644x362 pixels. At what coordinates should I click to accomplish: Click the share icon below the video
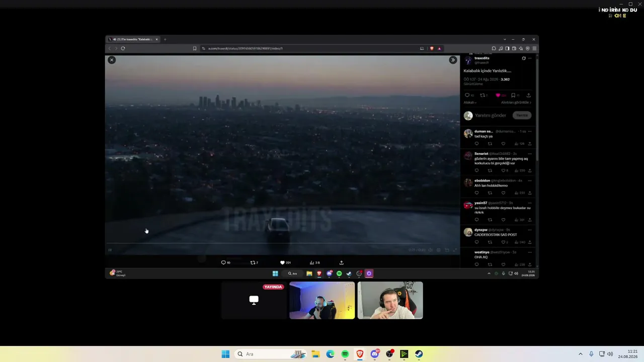341,262
